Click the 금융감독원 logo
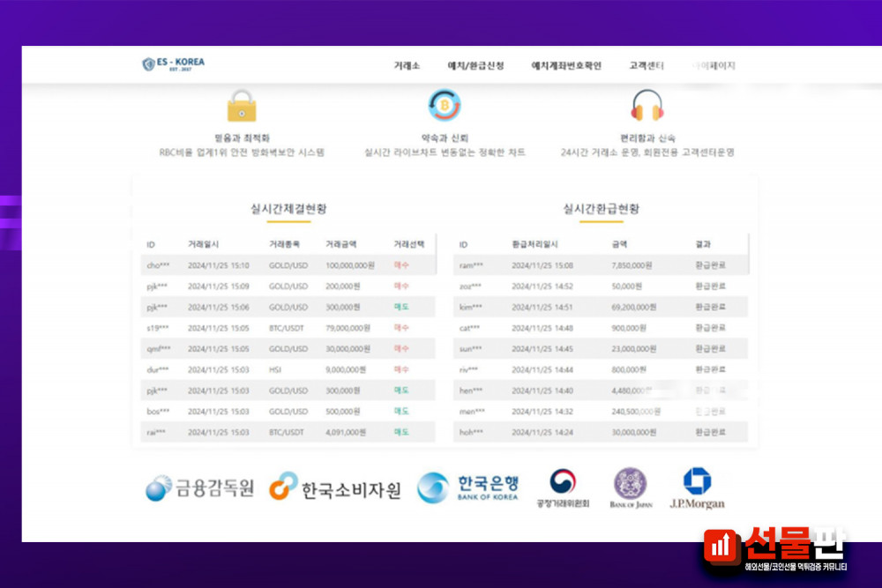Image resolution: width=882 pixels, height=588 pixels. click(200, 488)
